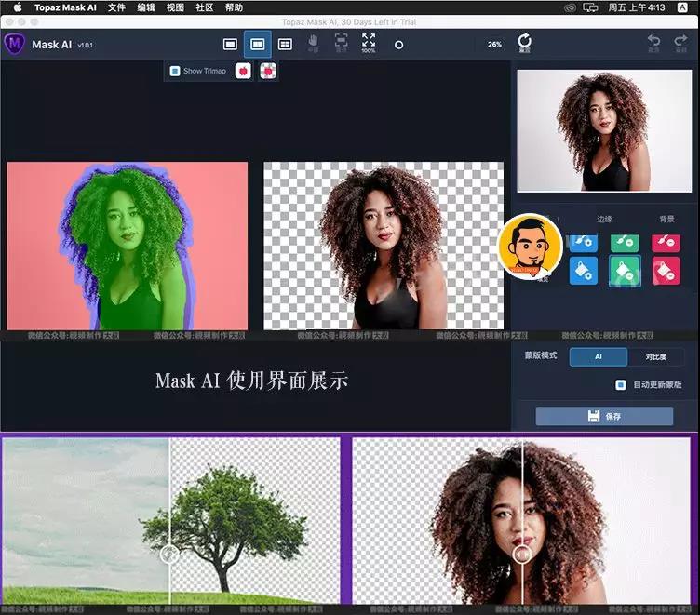Open the macOS Apple menu
Image resolution: width=700 pixels, height=615 pixels.
click(x=18, y=7)
